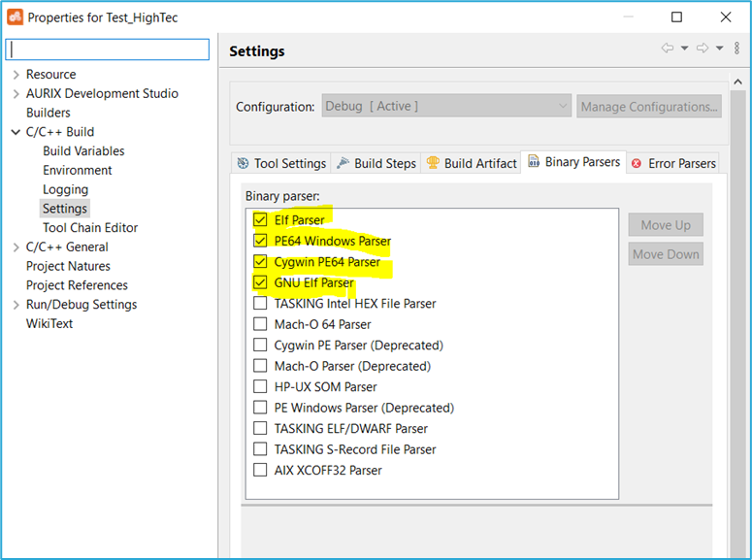Click the Build Steps tab icon
Viewport: 752px width, 560px height.
343,163
